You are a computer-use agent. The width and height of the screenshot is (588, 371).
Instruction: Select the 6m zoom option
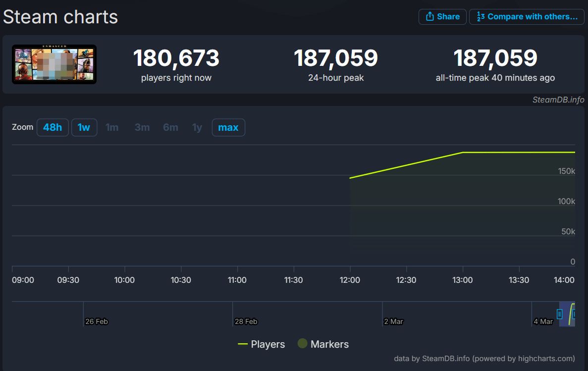(x=170, y=127)
